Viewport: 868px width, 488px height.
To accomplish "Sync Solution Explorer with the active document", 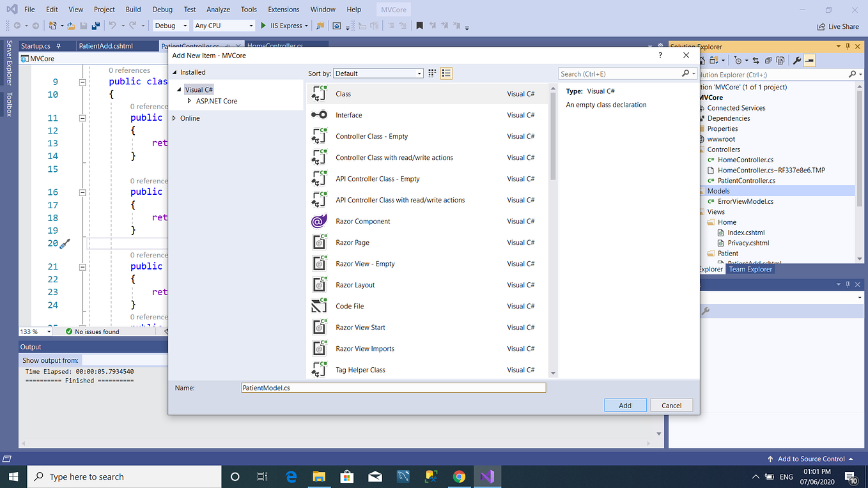I will 756,60.
